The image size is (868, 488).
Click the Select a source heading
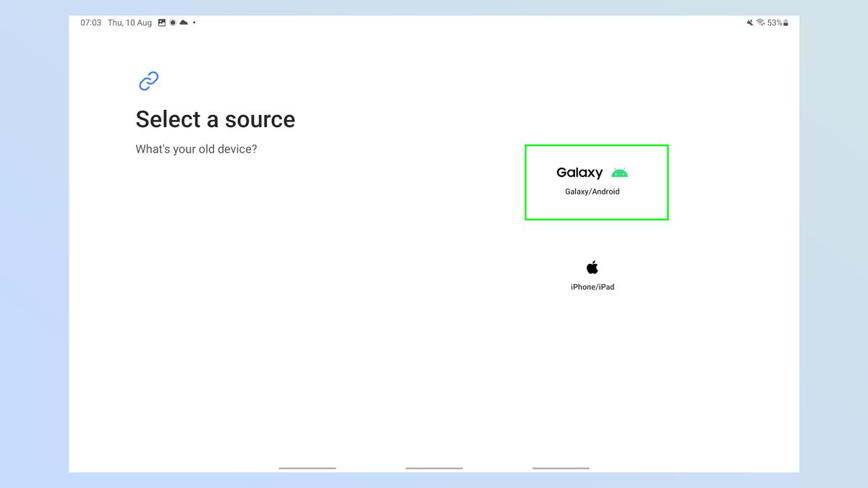click(215, 119)
